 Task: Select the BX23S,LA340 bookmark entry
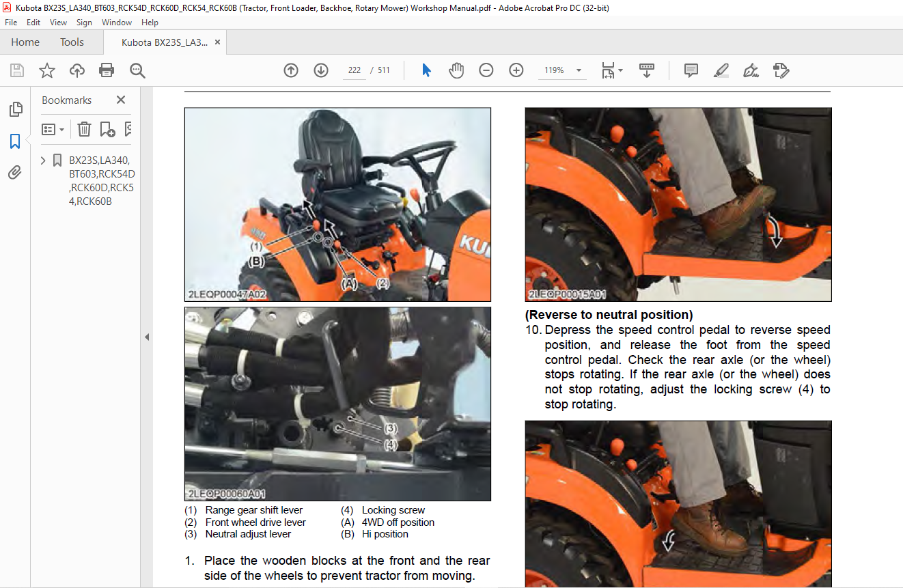pyautogui.click(x=100, y=181)
